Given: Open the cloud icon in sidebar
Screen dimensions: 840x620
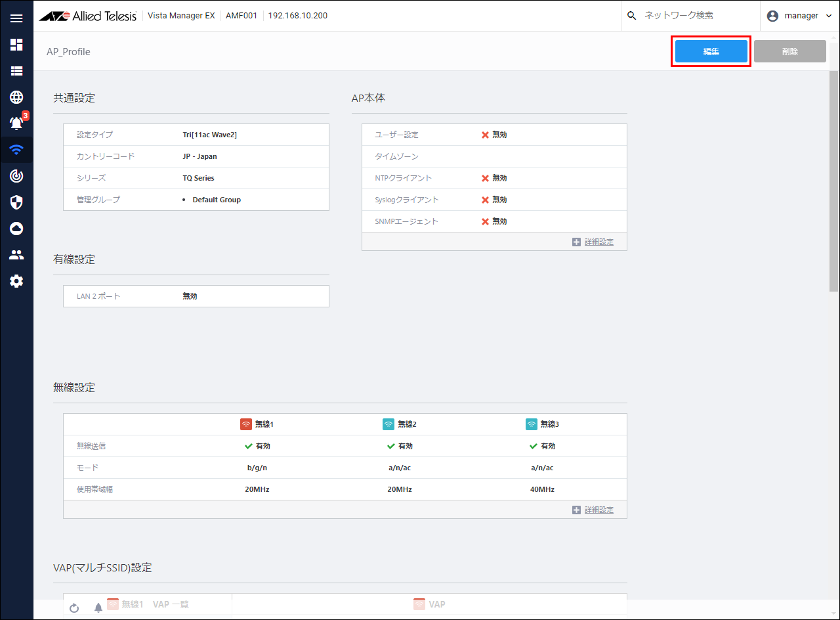Looking at the screenshot, I should (16, 229).
